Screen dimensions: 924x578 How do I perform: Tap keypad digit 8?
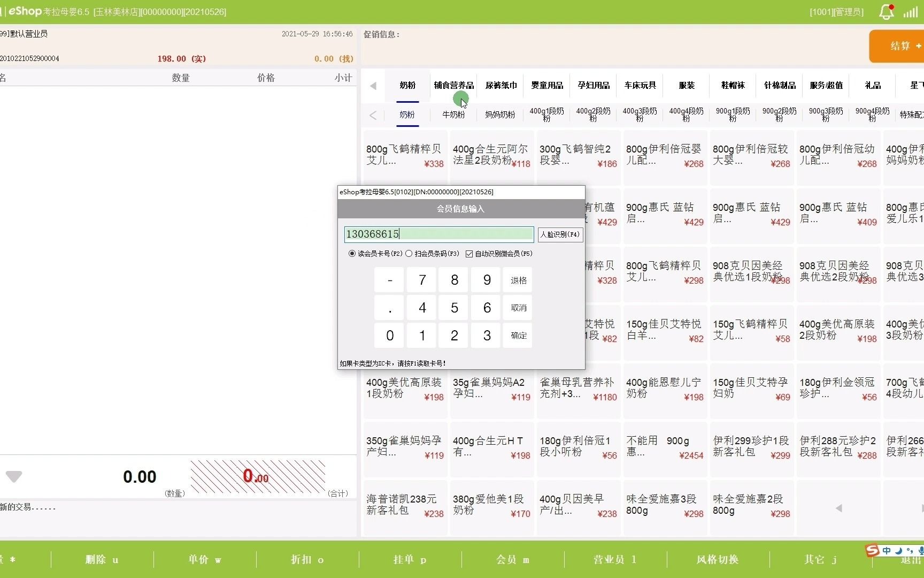point(455,280)
